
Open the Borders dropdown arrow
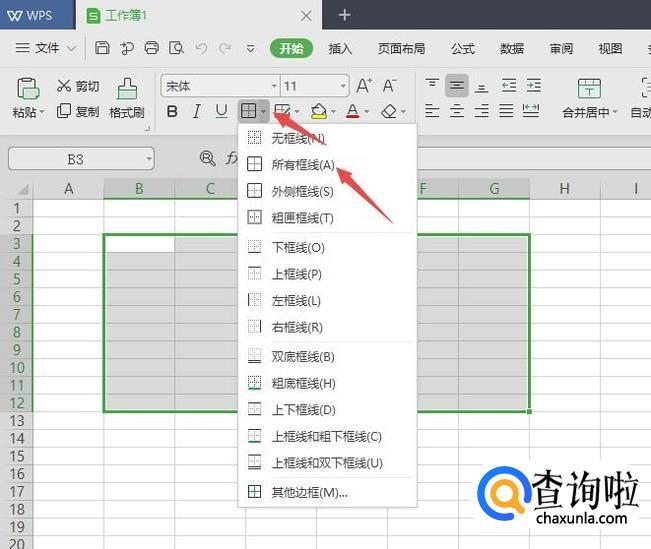(x=264, y=111)
